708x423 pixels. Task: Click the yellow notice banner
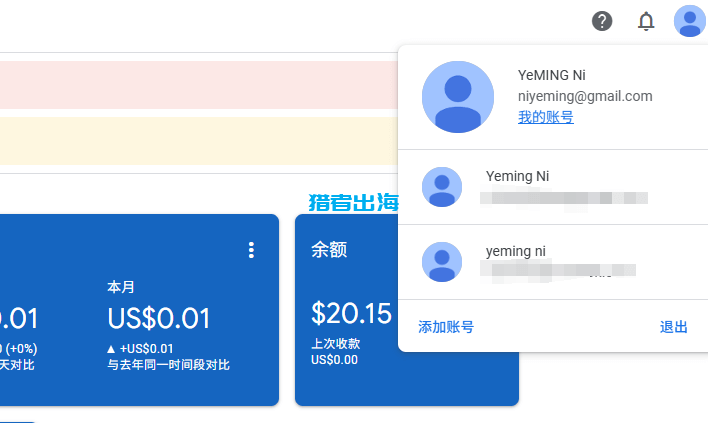pos(198,141)
